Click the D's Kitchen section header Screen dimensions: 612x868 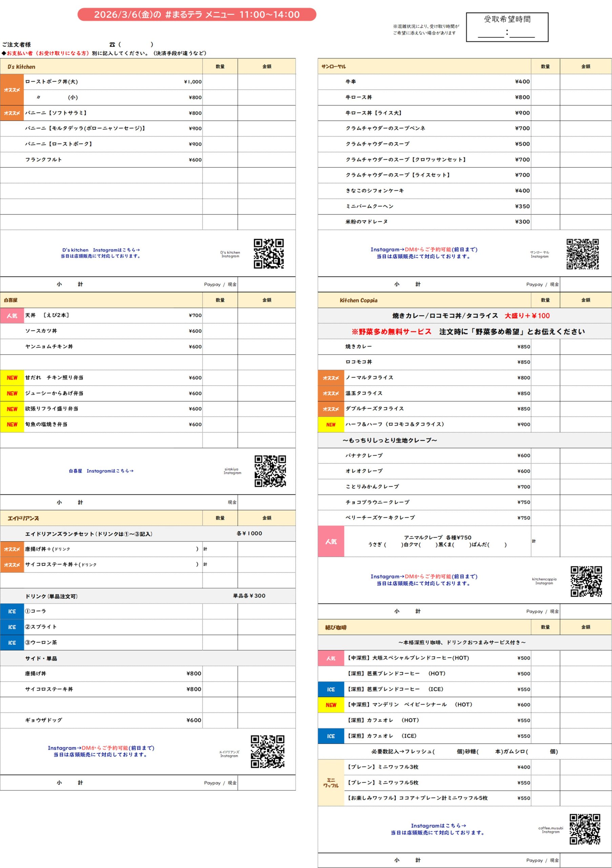(x=22, y=67)
